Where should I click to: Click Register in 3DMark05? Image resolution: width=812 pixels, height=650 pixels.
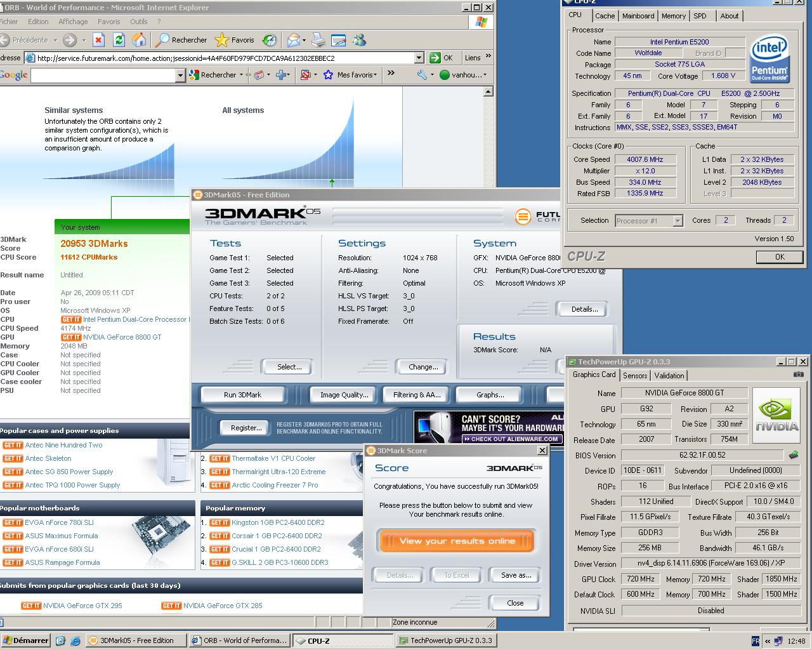click(246, 428)
